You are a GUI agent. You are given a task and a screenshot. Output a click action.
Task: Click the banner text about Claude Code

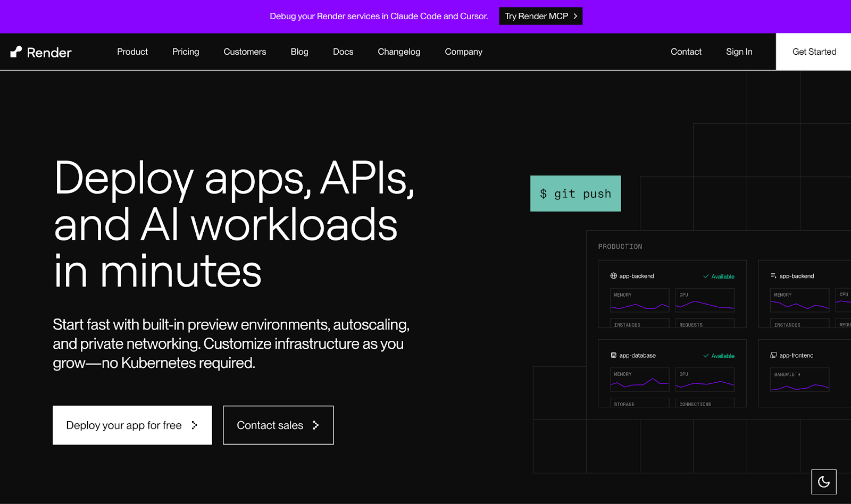(379, 16)
